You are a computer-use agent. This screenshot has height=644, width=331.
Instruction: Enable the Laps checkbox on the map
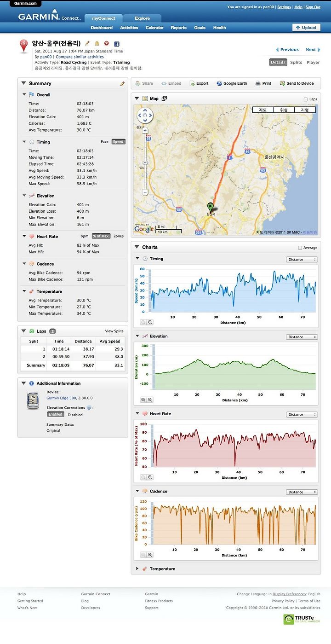(306, 99)
